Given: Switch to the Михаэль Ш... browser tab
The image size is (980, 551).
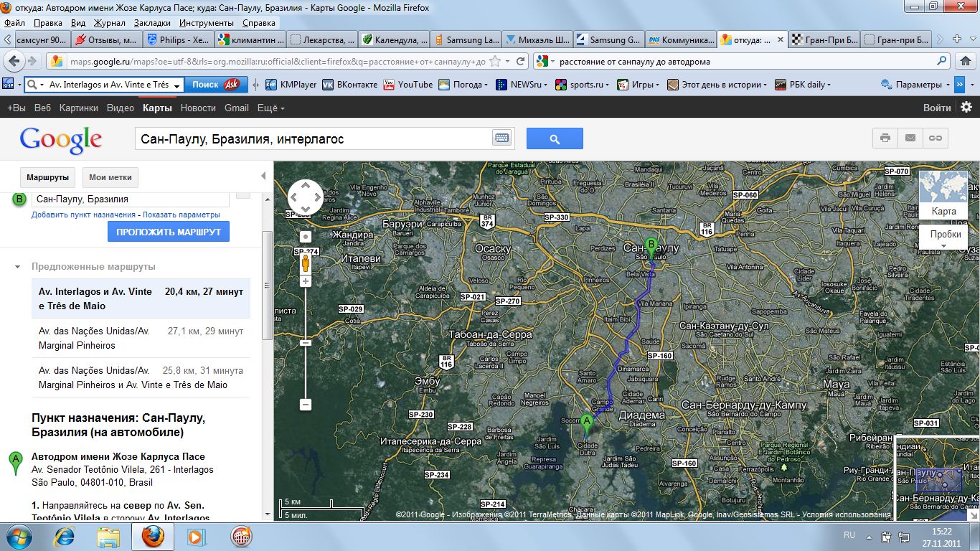Looking at the screenshot, I should tap(537, 40).
